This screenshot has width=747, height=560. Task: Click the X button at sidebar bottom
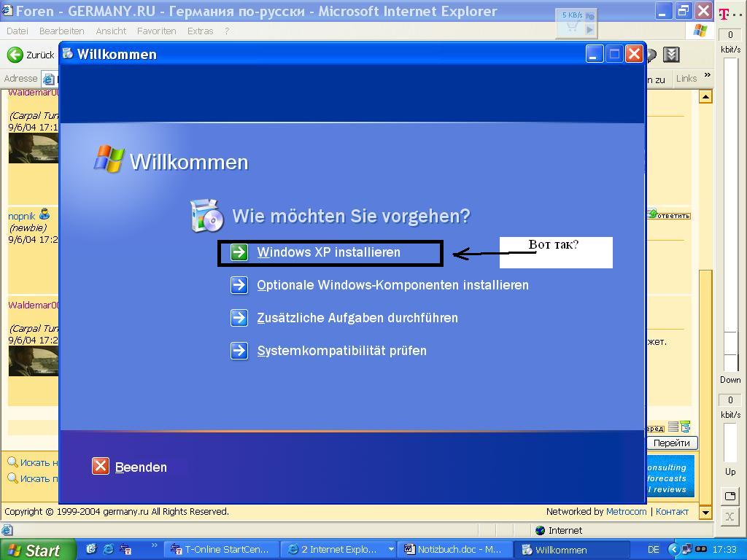tap(729, 516)
